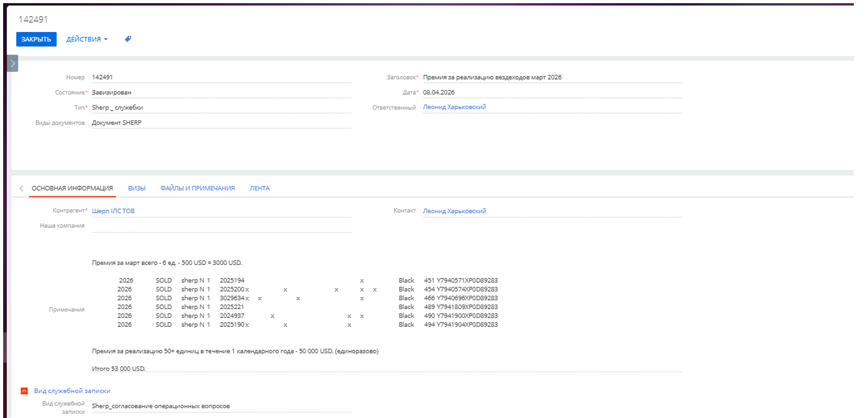Click the serial number Y7941809XP0D89283
Screen dimensions: 868x418
click(x=467, y=307)
